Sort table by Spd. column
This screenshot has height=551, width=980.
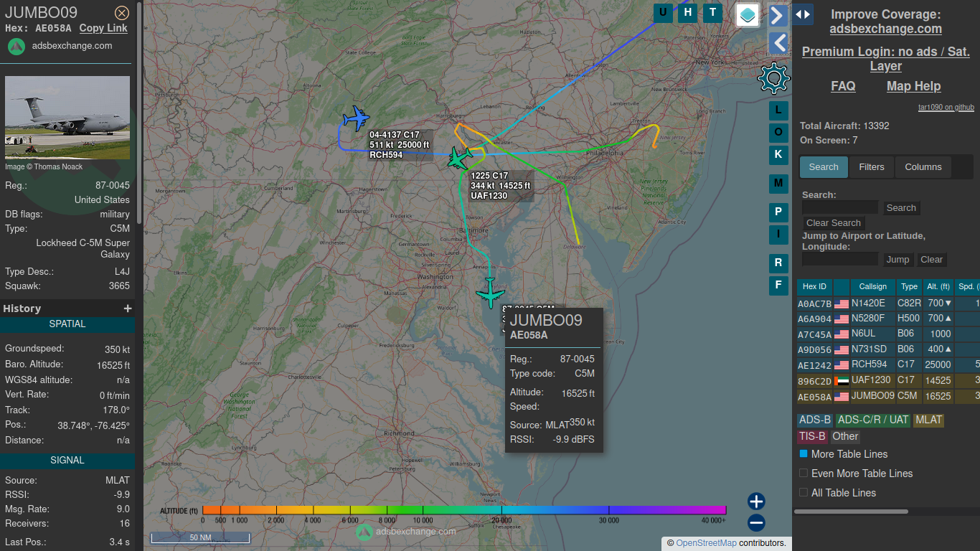pos(968,287)
